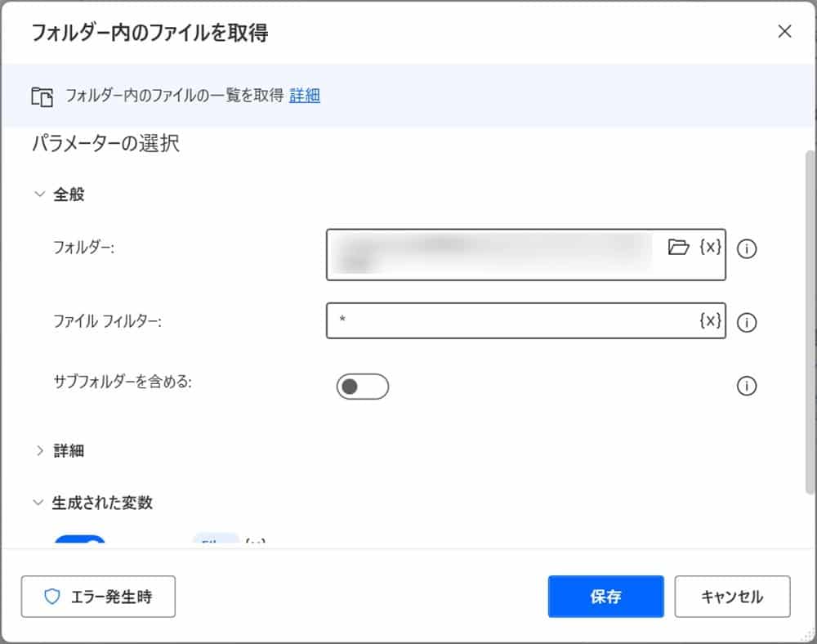This screenshot has width=817, height=644.
Task: Close the dialog with the X button
Action: coord(784,32)
